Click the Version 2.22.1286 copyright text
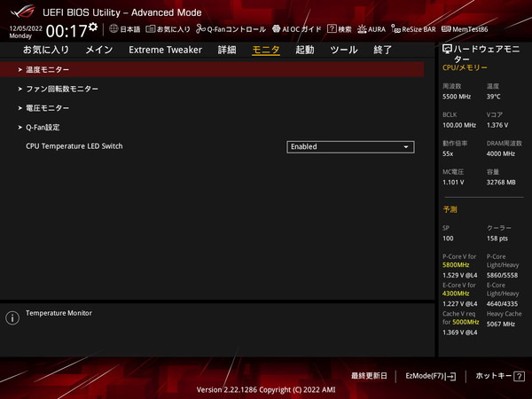This screenshot has height=399, width=532. click(x=266, y=390)
